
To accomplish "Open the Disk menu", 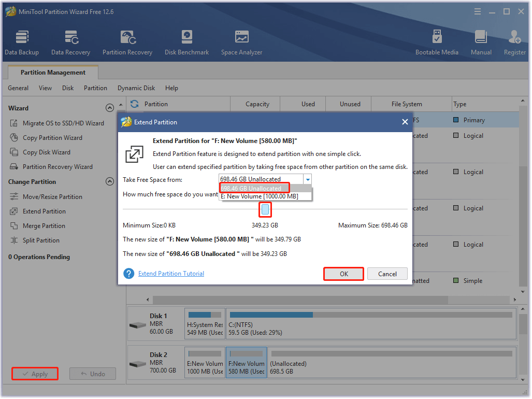I will click(68, 88).
